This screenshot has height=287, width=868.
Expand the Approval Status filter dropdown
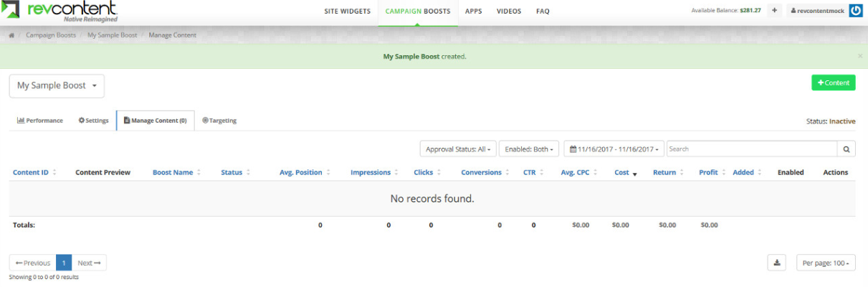pos(458,149)
